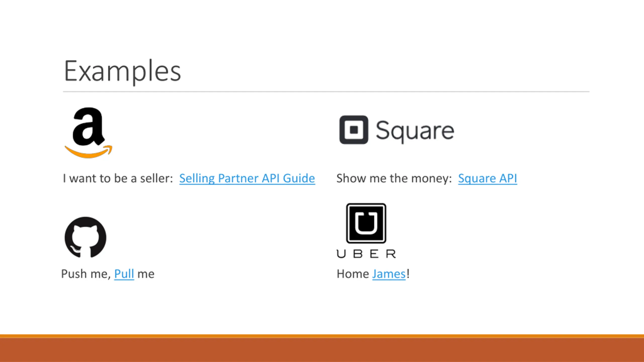Click the Square logo icon

click(354, 130)
